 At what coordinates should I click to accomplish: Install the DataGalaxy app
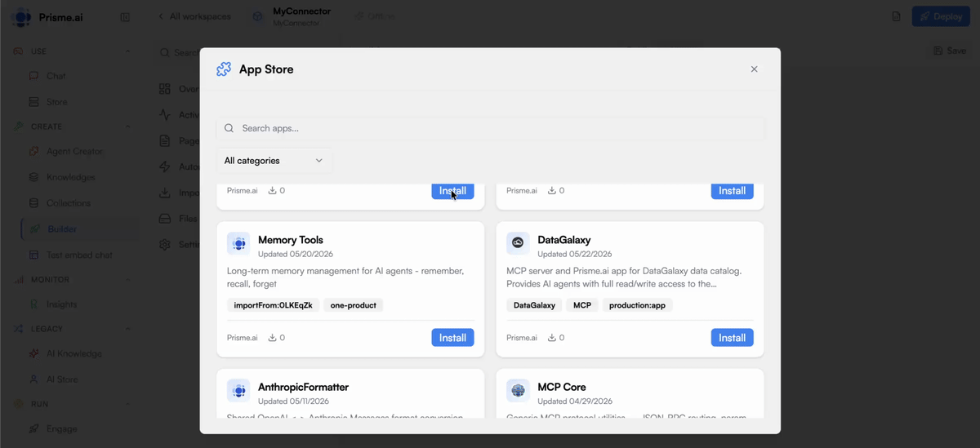(x=732, y=338)
